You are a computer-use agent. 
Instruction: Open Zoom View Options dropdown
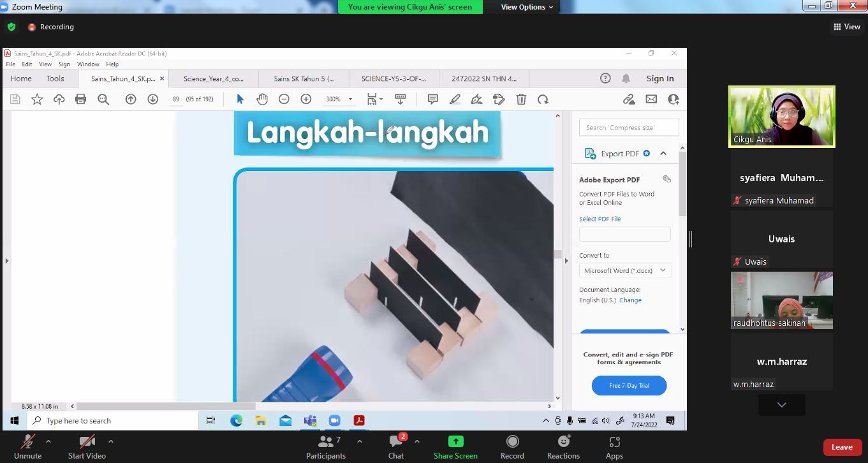(527, 7)
